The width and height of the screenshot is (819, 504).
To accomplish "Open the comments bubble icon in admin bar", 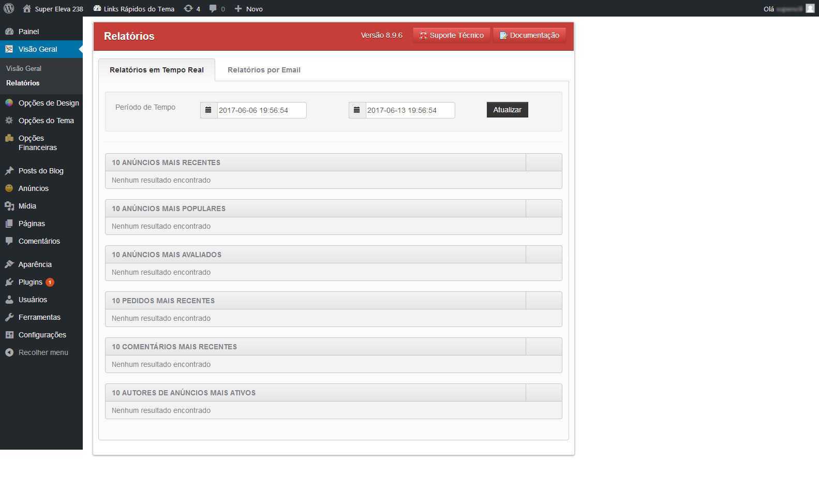I will click(x=213, y=8).
